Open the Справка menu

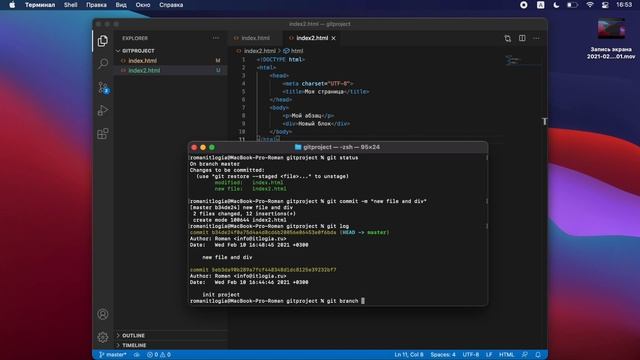[x=171, y=5]
